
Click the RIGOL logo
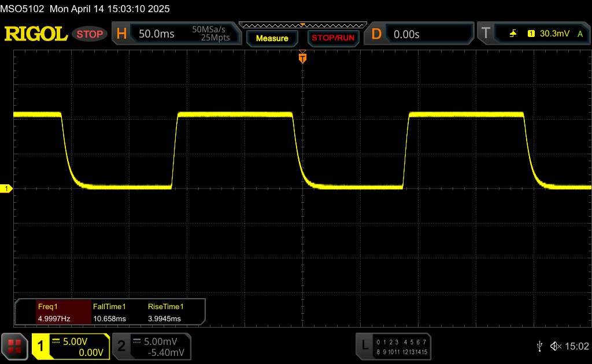[36, 34]
